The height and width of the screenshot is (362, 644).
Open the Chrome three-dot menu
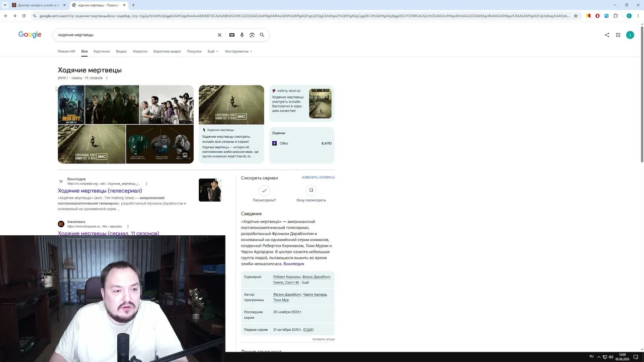(x=637, y=16)
